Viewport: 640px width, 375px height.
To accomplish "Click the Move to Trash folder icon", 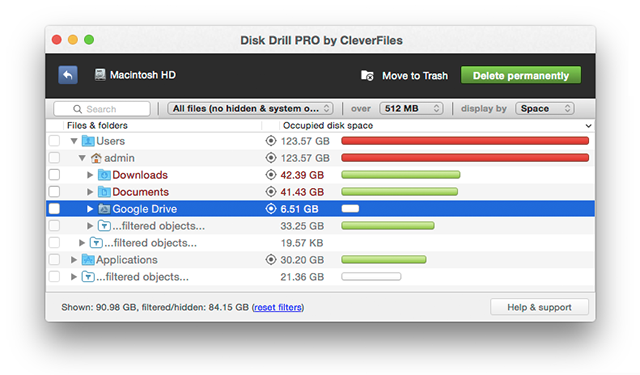I will click(367, 75).
